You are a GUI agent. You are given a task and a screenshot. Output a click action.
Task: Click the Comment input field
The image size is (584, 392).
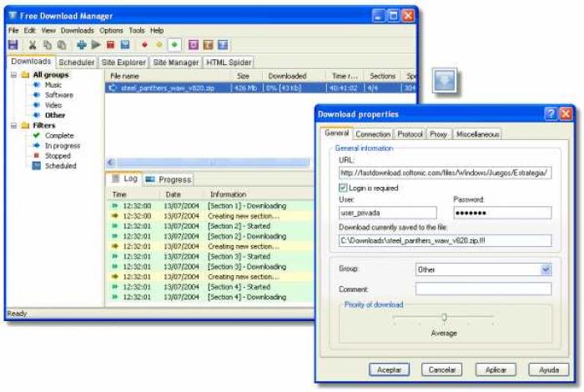tap(483, 289)
